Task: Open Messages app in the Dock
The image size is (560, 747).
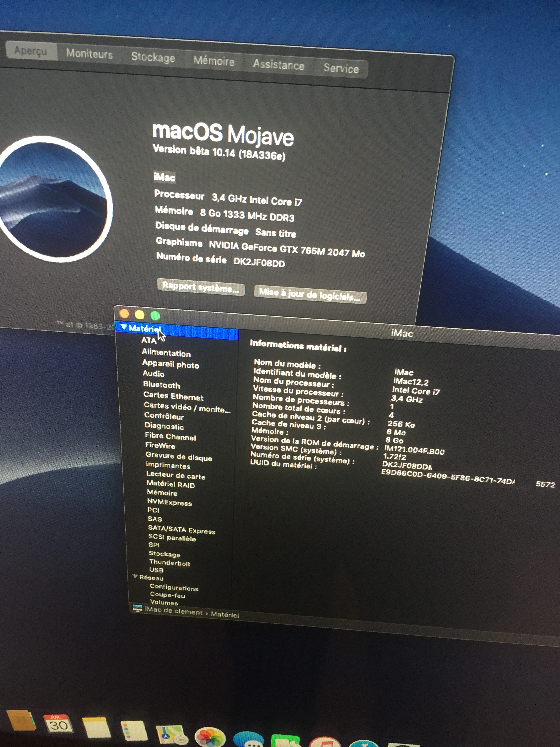Action: 248,740
